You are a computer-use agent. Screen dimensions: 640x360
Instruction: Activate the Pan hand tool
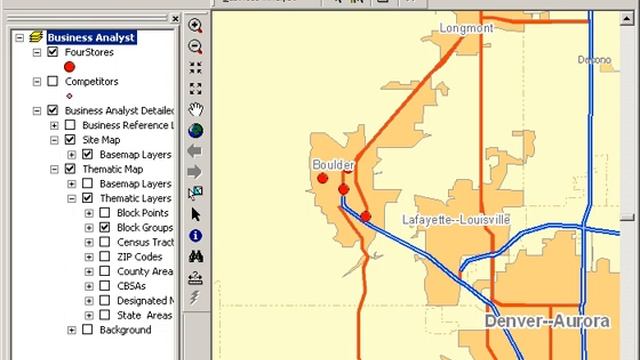196,109
